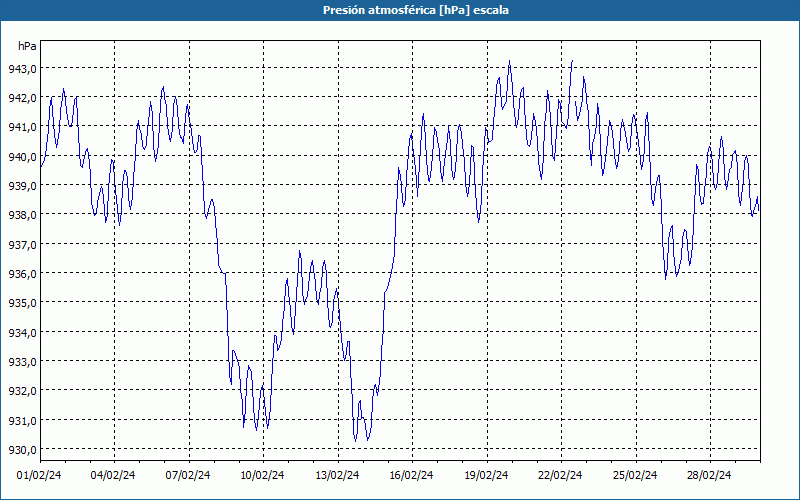800x500 pixels.
Task: Click the 936,0 y-axis value
Action: click(x=22, y=274)
